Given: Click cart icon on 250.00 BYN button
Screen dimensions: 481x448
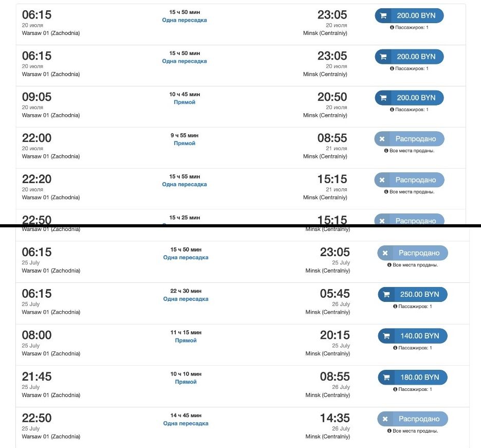Looking at the screenshot, I should pyautogui.click(x=386, y=295).
